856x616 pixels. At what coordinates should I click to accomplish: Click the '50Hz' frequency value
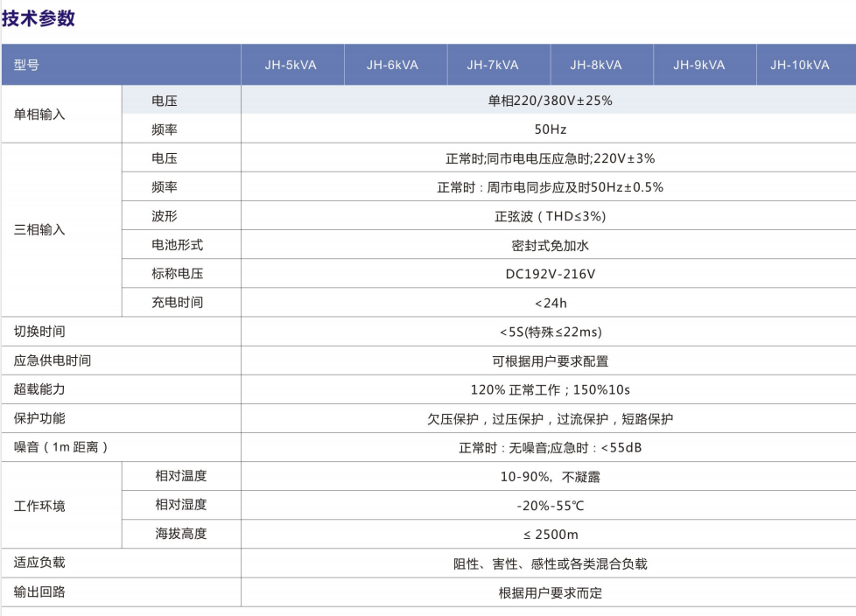tap(551, 129)
